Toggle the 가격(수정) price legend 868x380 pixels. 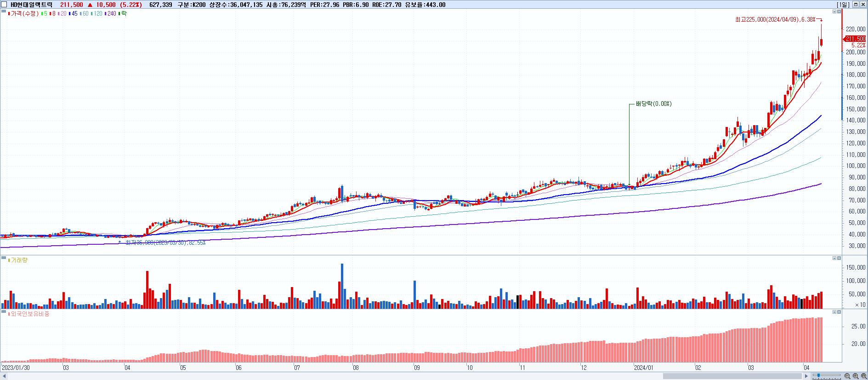point(23,14)
